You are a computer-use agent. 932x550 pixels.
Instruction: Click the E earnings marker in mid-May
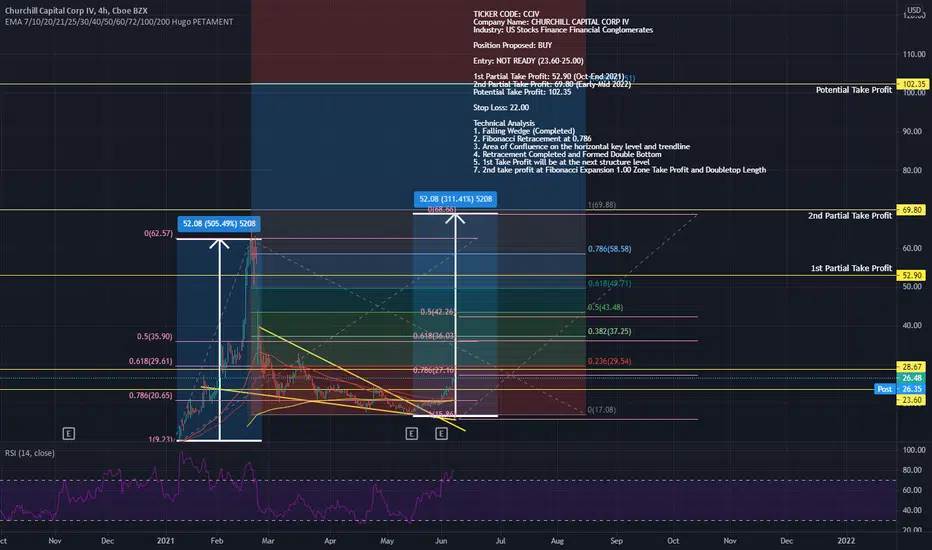tap(411, 433)
